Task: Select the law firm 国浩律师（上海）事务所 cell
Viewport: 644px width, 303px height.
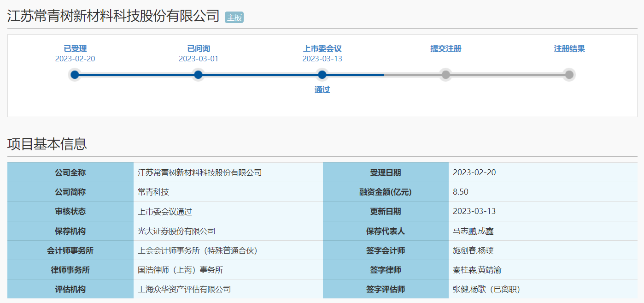Action: tap(180, 270)
